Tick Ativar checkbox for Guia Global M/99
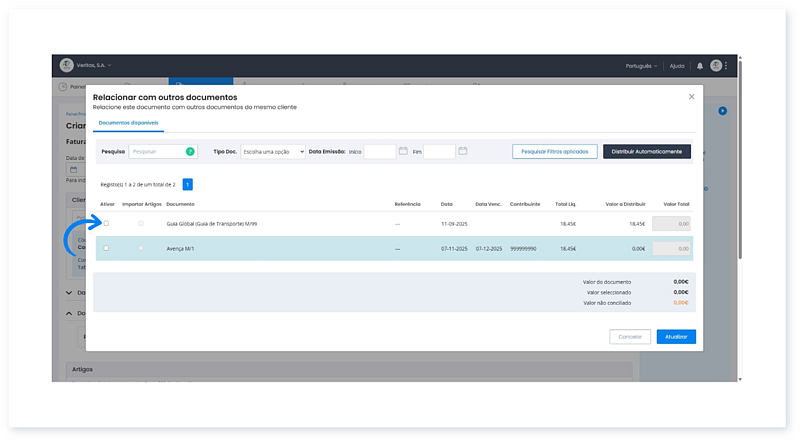 [x=106, y=223]
